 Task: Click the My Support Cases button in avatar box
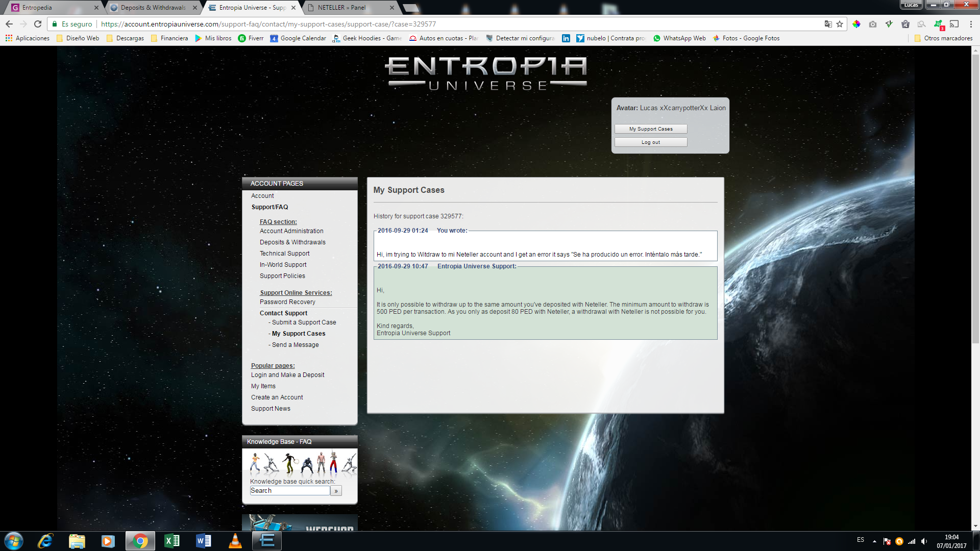pos(651,129)
